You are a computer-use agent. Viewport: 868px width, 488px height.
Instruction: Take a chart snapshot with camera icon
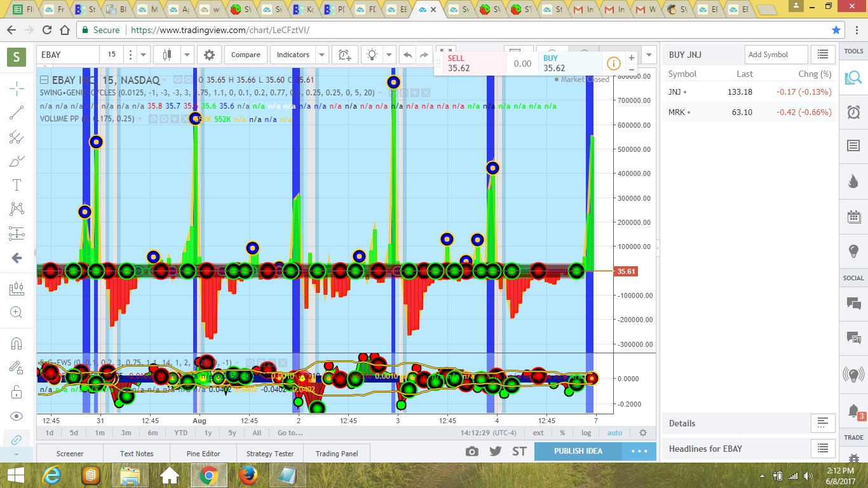471,451
